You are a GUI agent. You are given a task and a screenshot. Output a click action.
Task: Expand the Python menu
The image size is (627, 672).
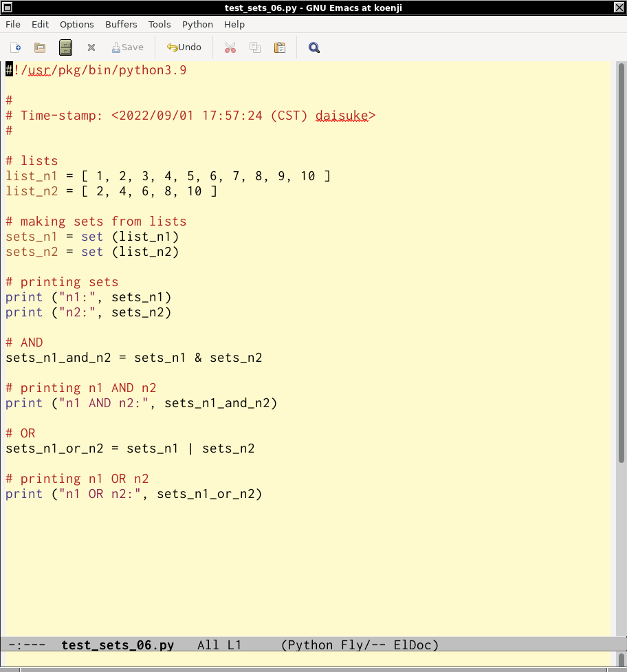tap(197, 24)
